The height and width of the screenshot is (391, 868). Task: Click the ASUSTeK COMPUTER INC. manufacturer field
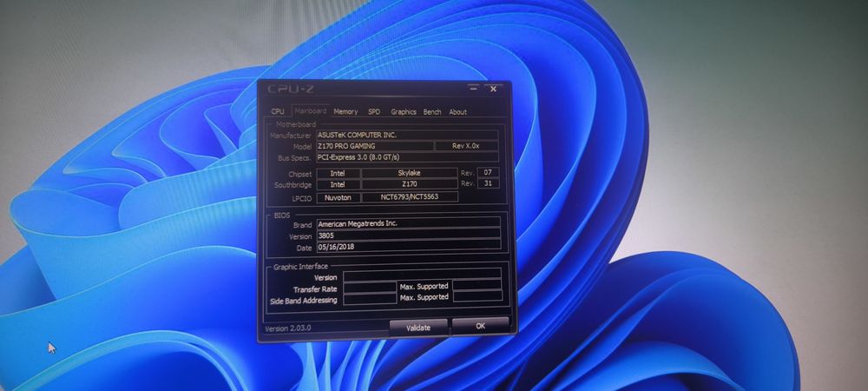pyautogui.click(x=407, y=135)
